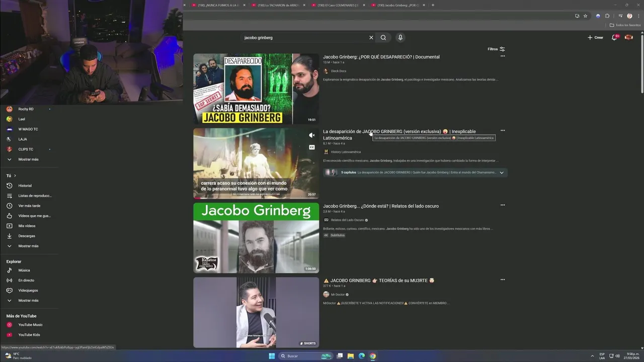Viewport: 644px width, 362px height.
Task: Open Videojuegos in Explorar
Action: [x=29, y=290]
